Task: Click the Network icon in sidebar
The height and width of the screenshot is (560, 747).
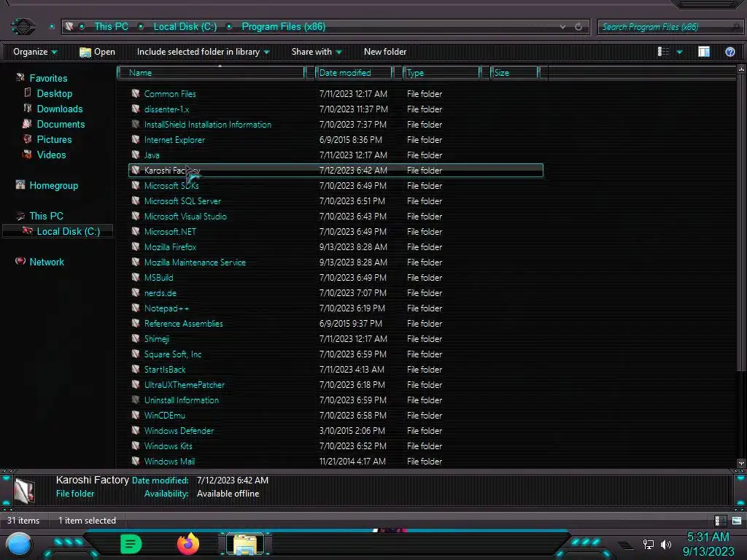Action: point(20,261)
